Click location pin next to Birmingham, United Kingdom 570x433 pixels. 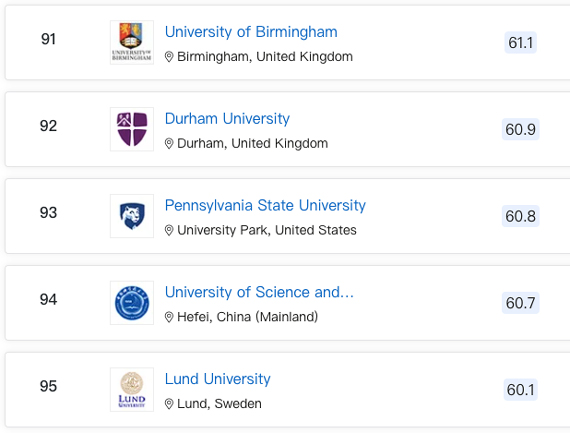169,57
